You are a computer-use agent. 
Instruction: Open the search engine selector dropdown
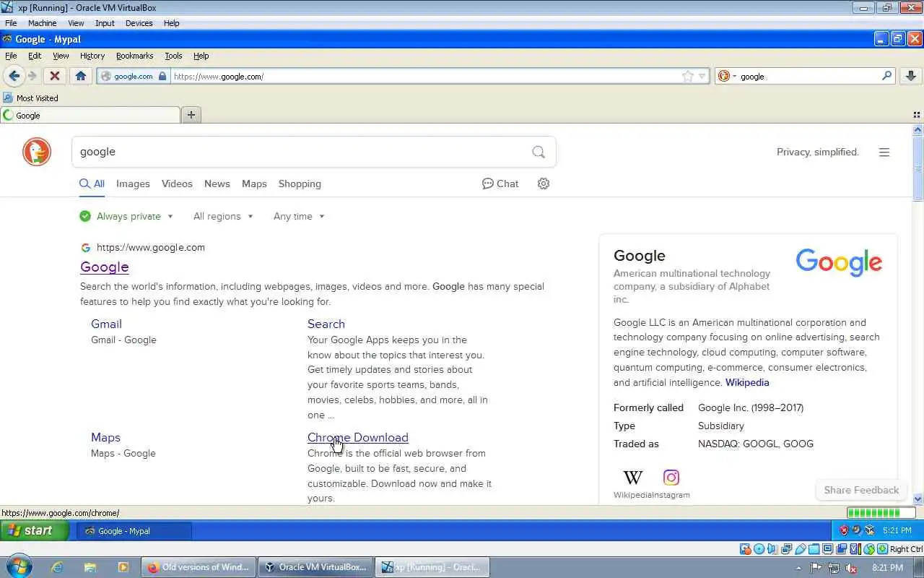pyautogui.click(x=726, y=76)
